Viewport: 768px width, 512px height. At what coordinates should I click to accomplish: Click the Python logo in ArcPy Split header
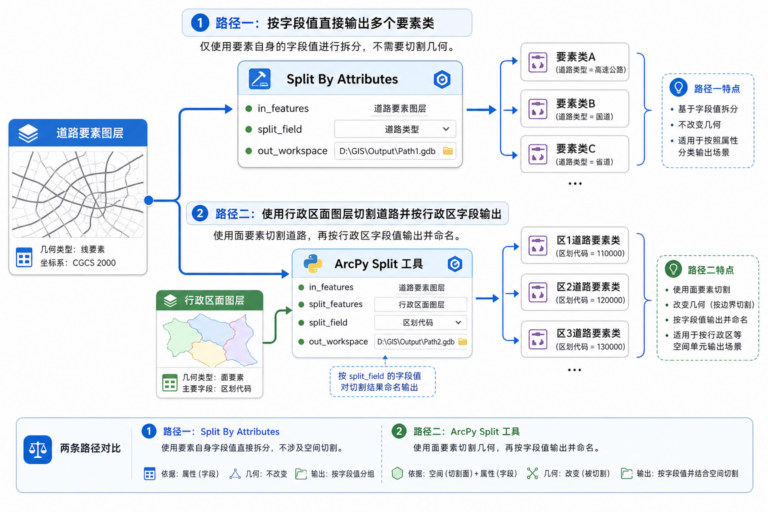313,264
